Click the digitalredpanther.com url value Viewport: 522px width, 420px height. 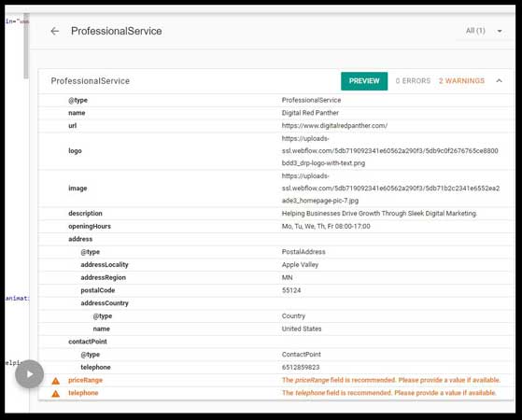tap(334, 125)
